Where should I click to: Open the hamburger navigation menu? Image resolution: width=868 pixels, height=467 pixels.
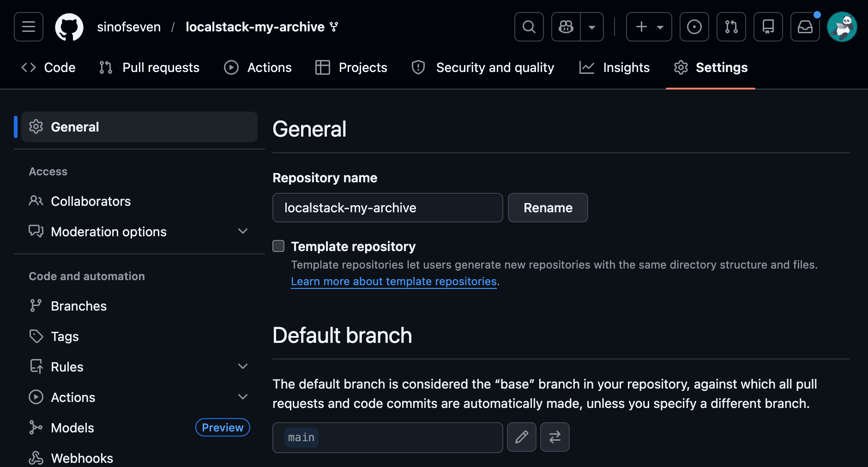(29, 27)
